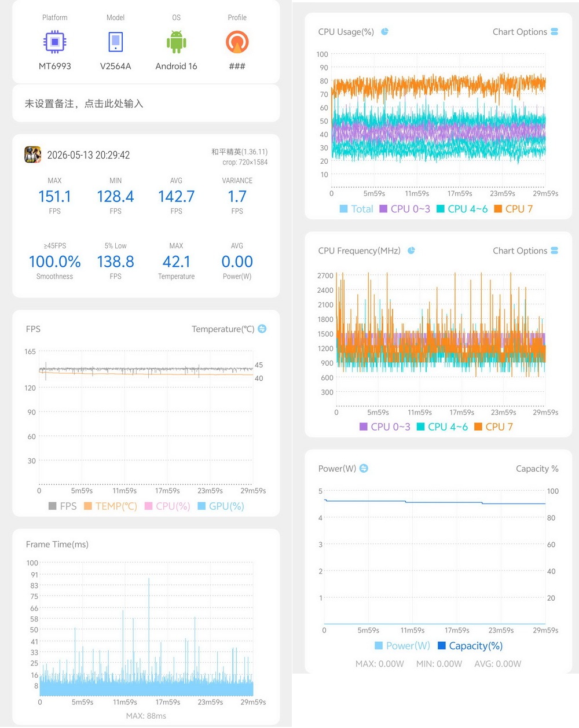This screenshot has height=728, width=579.
Task: Click the MAX: 88ms label under Frame Time chart
Action: click(146, 716)
